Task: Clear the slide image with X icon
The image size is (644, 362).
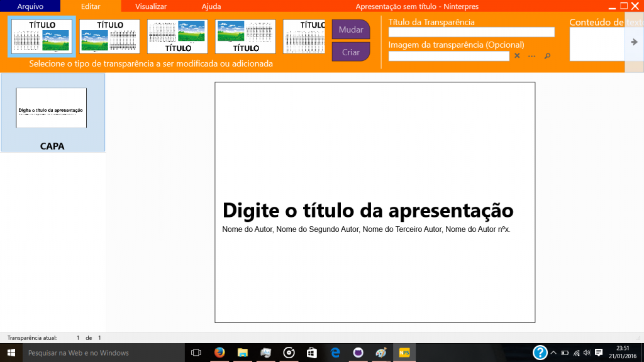Action: click(517, 56)
